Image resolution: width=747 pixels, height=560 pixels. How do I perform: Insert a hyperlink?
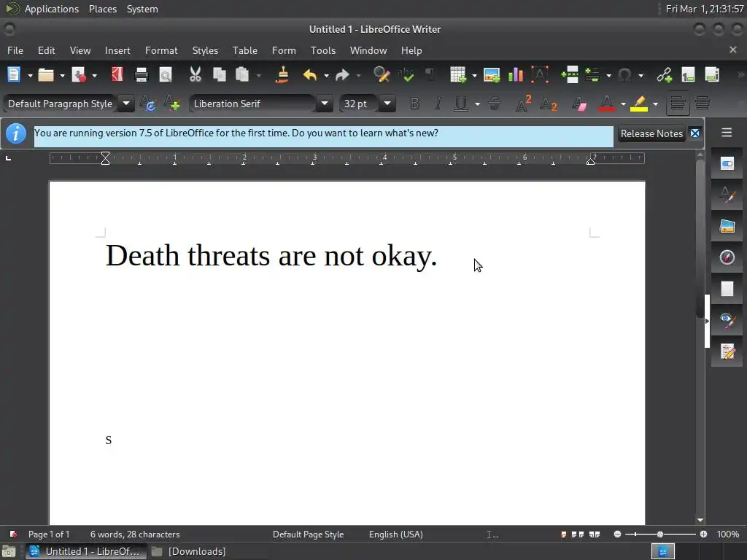pyautogui.click(x=664, y=75)
